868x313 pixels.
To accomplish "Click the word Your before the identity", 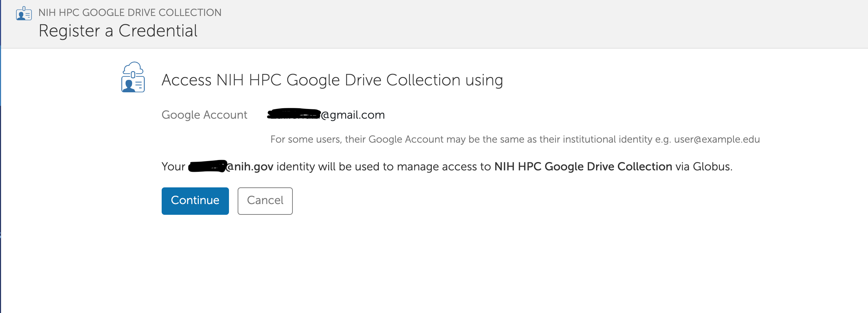I will (173, 167).
